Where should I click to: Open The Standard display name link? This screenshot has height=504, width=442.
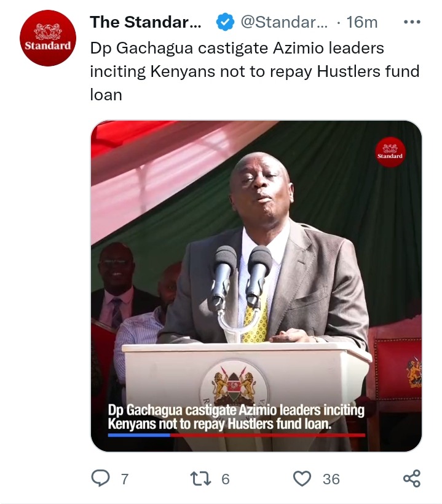click(x=146, y=22)
